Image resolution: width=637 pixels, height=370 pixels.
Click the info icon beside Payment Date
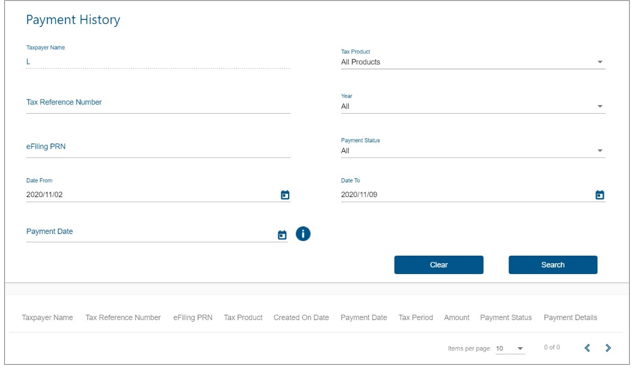(x=303, y=234)
